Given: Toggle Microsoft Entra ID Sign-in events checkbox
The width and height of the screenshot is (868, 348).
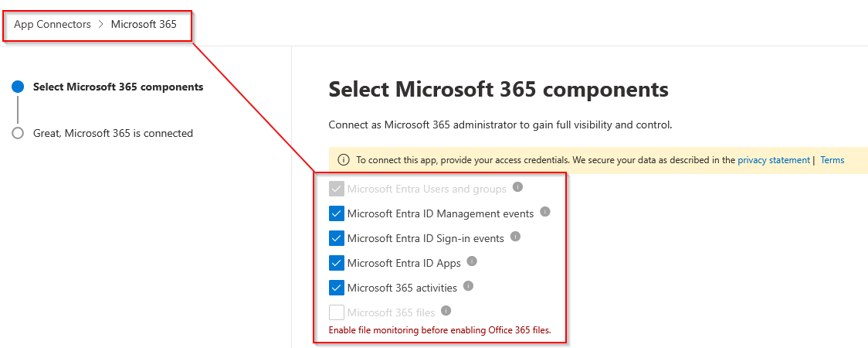Looking at the screenshot, I should pyautogui.click(x=337, y=238).
